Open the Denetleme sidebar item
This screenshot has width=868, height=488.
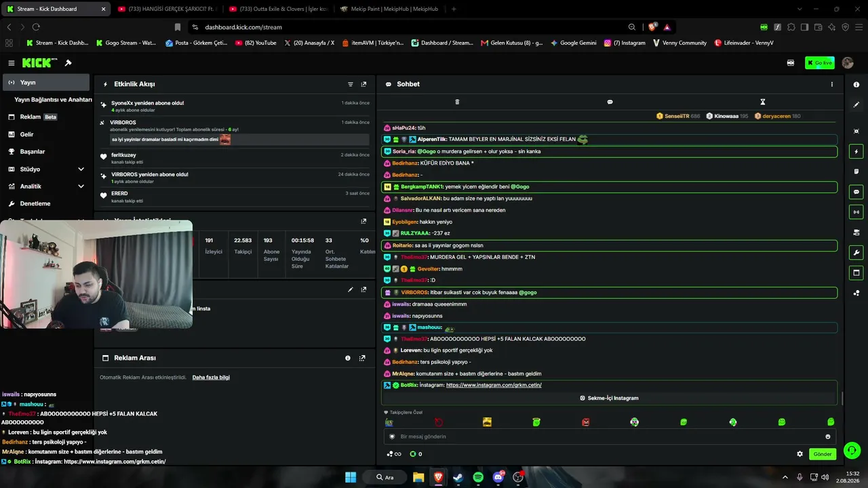click(47, 203)
